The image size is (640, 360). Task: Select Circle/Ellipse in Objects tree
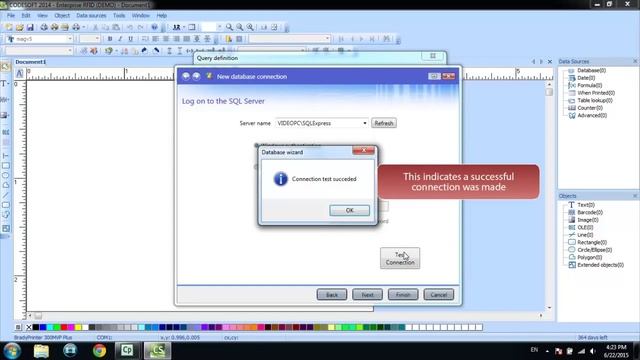594,250
